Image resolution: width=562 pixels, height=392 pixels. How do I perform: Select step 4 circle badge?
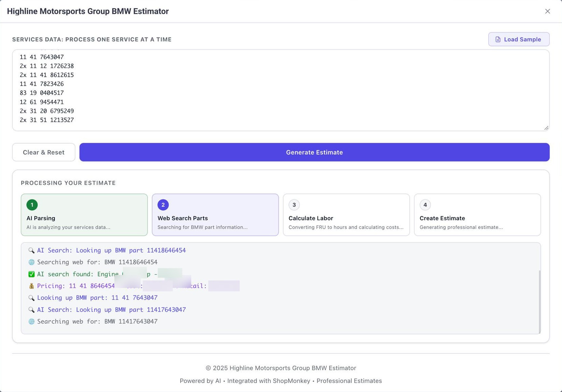click(x=425, y=205)
